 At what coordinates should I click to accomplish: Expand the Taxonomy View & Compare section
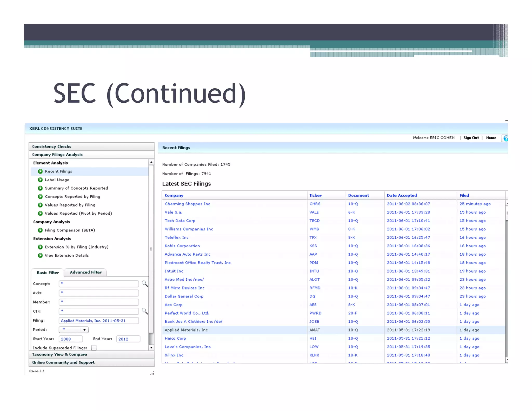(x=59, y=354)
